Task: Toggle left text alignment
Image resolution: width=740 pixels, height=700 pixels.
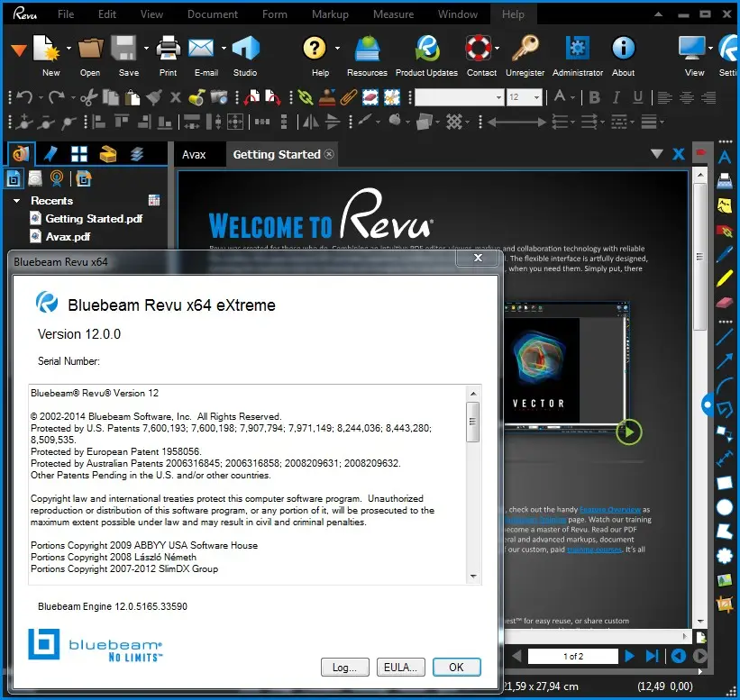Action: point(664,97)
